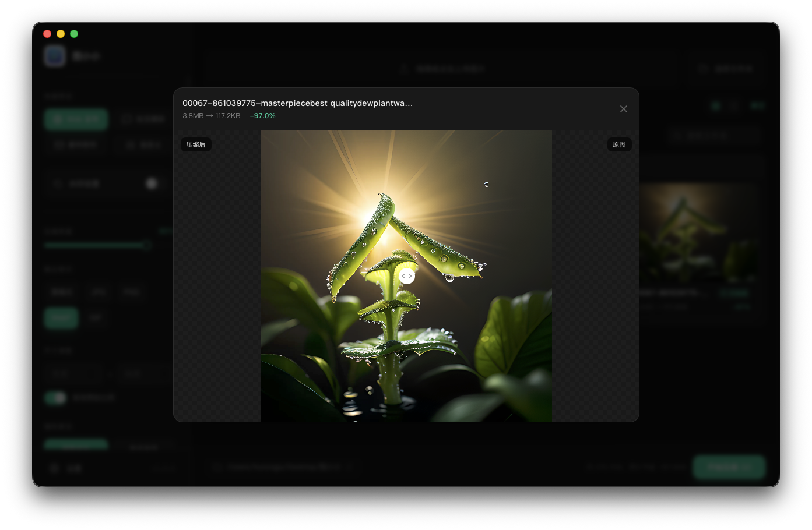
Task: Click the green macOS fullscreen window button
Action: (74, 34)
